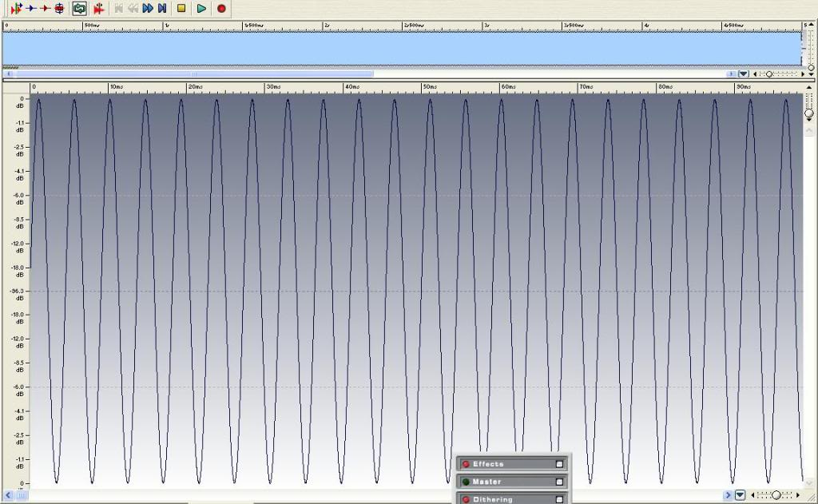The image size is (818, 504).
Task: Open the dropdown arrow beside main waveform scrollbar
Action: point(740,494)
